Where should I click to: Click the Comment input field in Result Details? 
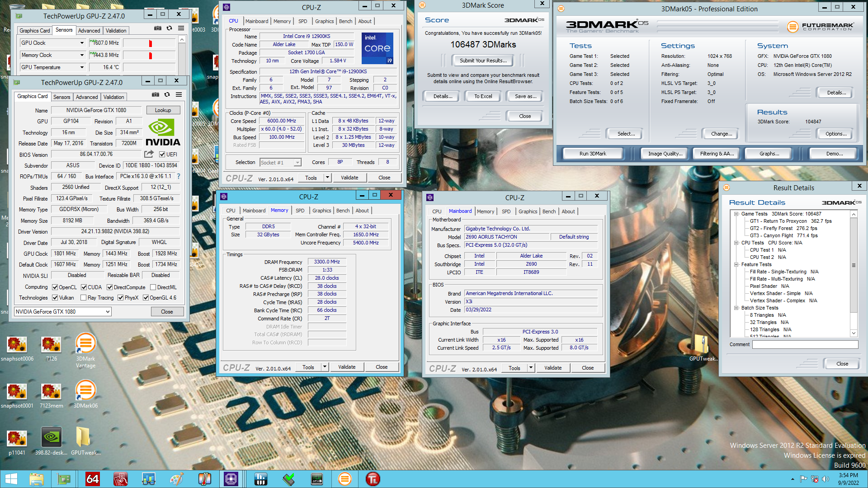click(805, 344)
